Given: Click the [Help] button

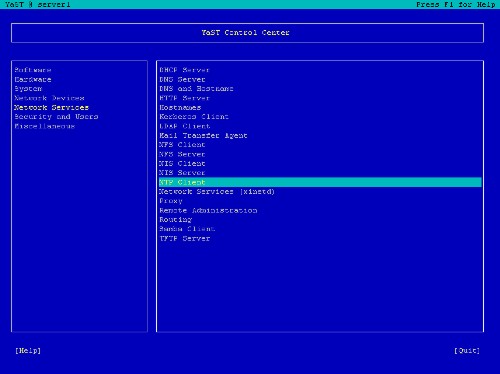Looking at the screenshot, I should [28, 350].
